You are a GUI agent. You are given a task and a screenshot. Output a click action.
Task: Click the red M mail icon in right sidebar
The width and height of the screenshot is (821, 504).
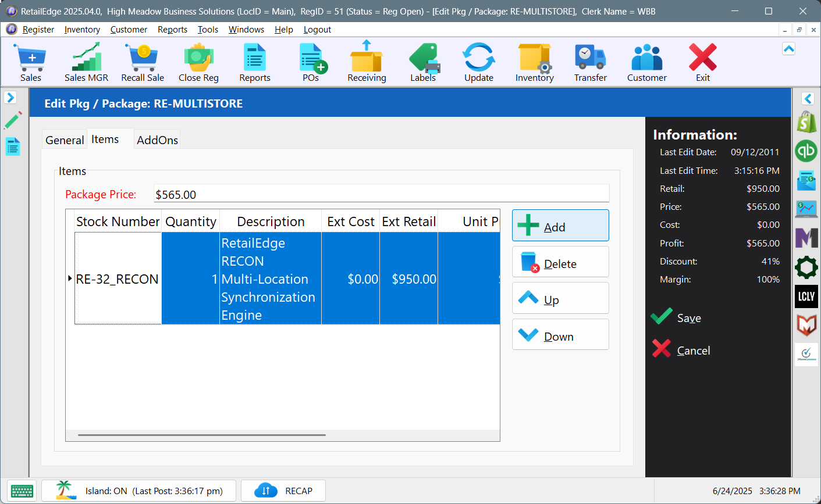pos(806,326)
